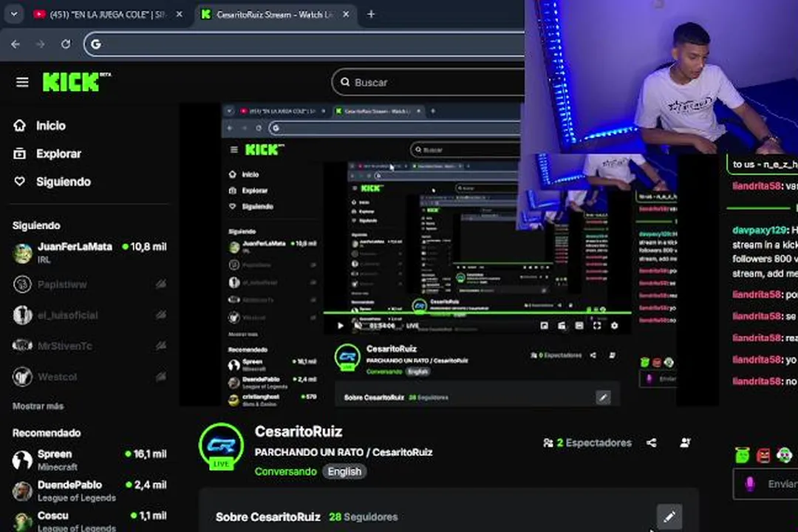Close the YouTube tab
Screen dimensions: 798x532
click(x=179, y=14)
